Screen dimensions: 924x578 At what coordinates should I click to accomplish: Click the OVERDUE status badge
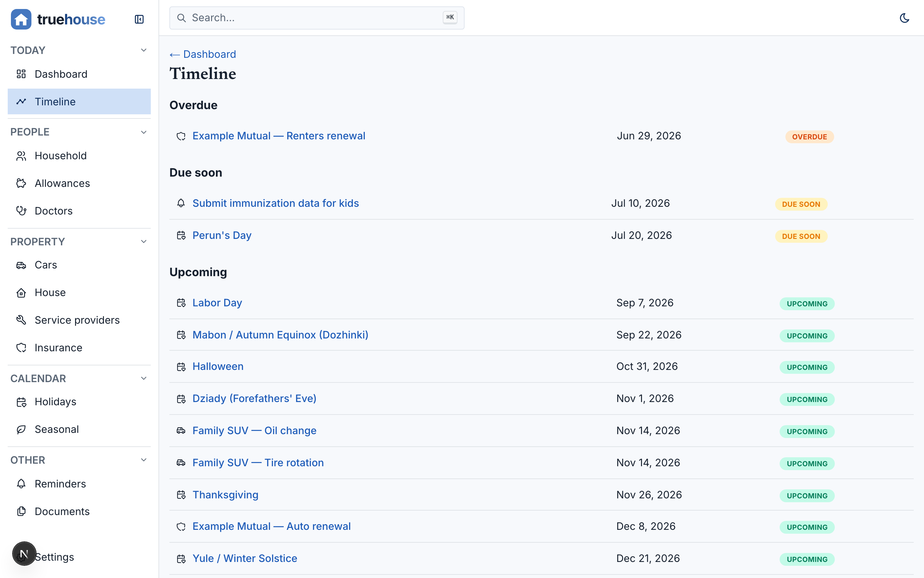tap(809, 137)
